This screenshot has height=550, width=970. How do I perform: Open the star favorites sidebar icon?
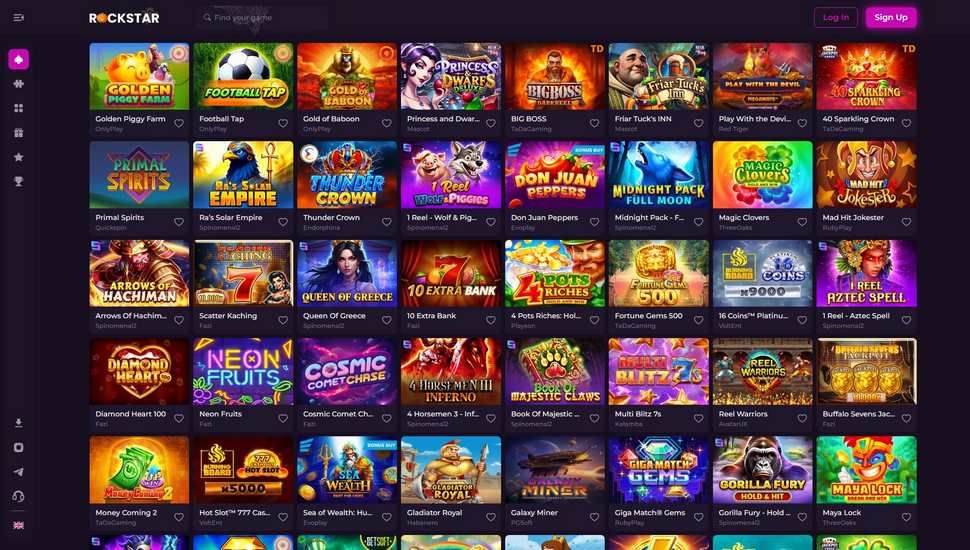point(19,157)
